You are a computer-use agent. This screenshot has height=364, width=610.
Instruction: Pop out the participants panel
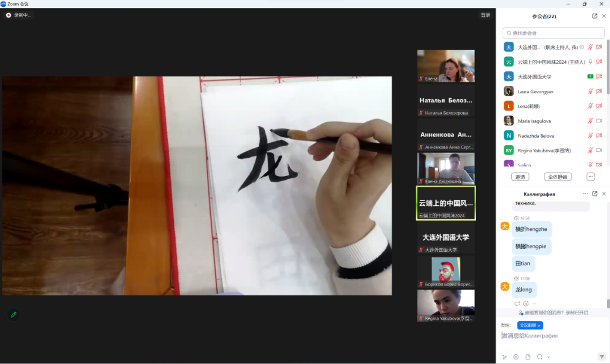pos(594,16)
